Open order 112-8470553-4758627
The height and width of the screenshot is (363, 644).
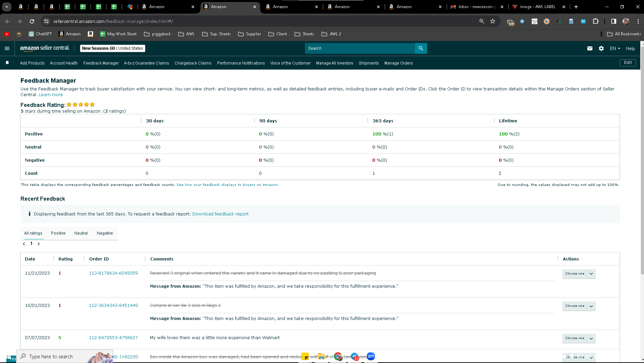coord(113,338)
